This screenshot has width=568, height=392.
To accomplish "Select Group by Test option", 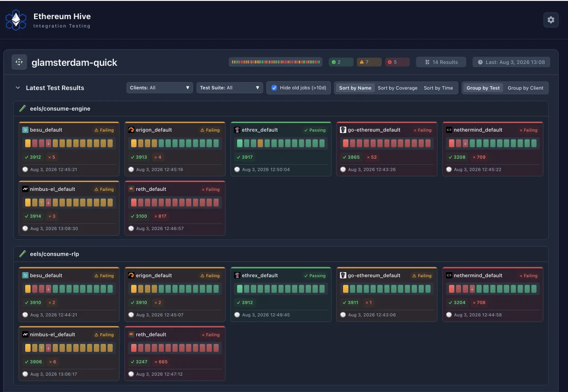I will coord(483,88).
